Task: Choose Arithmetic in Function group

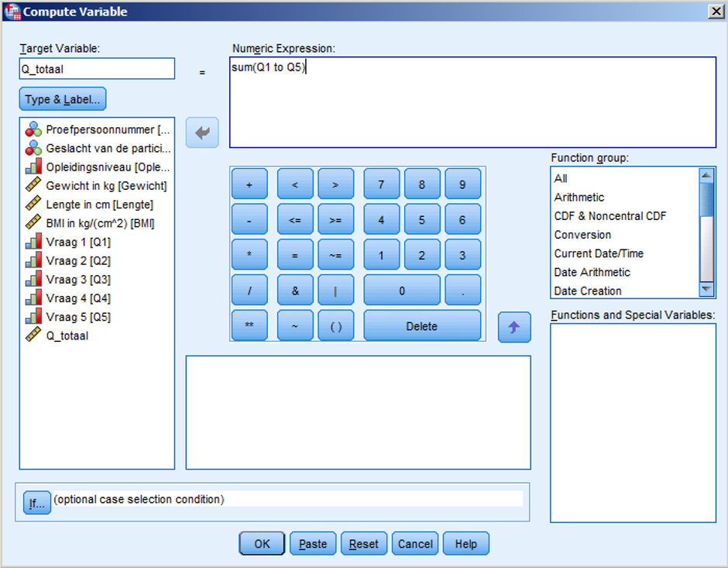Action: (579, 198)
